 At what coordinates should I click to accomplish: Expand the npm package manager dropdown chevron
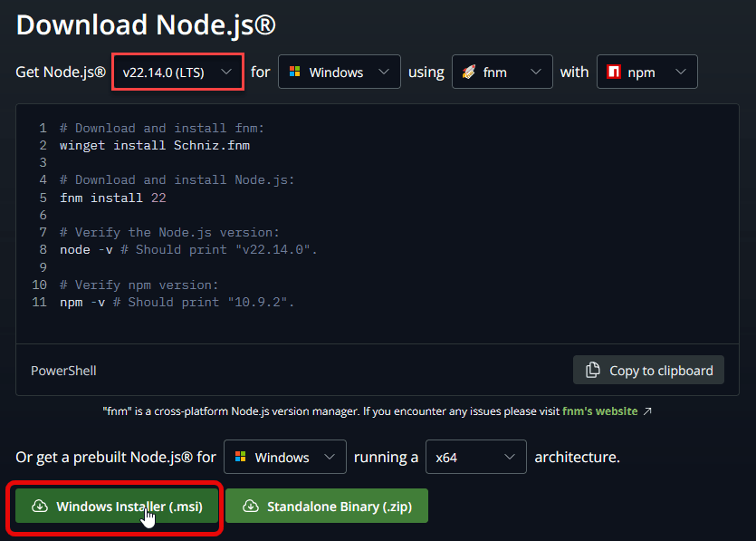click(679, 72)
